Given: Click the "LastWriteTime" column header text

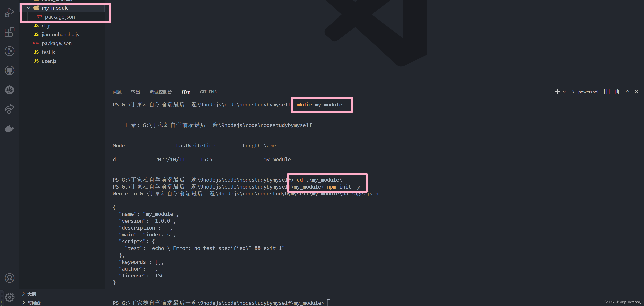Looking at the screenshot, I should (195, 146).
